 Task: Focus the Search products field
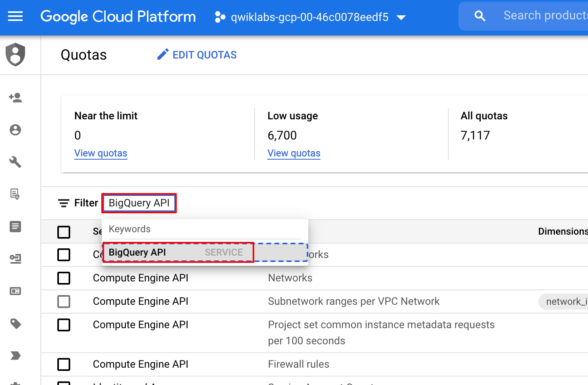[x=545, y=15]
